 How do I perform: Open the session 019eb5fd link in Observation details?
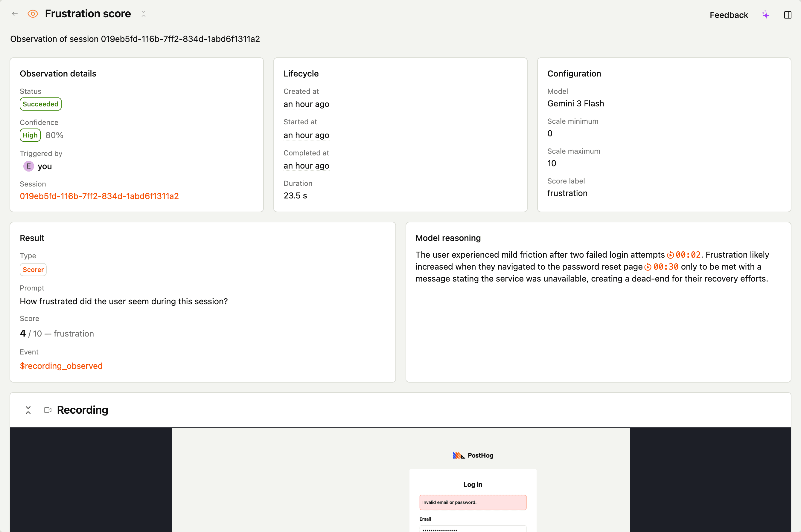pyautogui.click(x=99, y=196)
